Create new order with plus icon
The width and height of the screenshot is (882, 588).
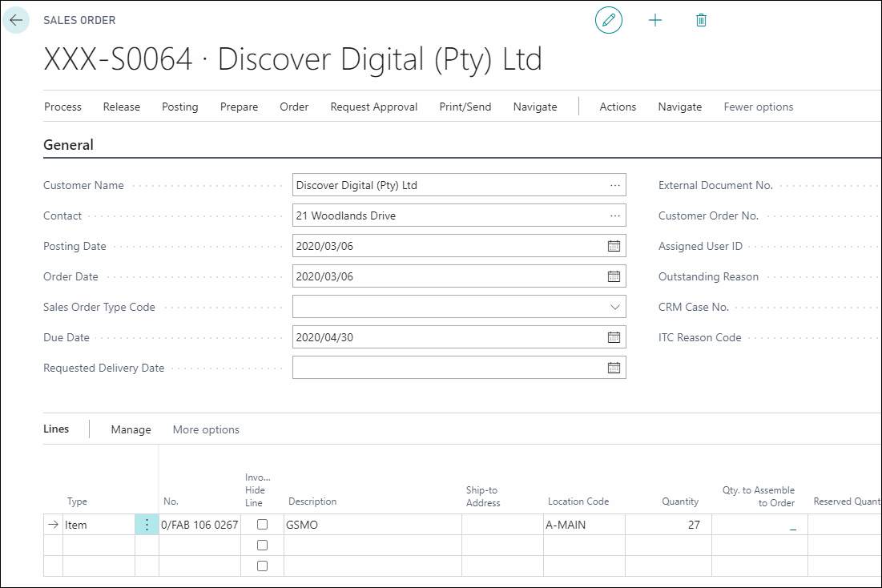click(655, 21)
